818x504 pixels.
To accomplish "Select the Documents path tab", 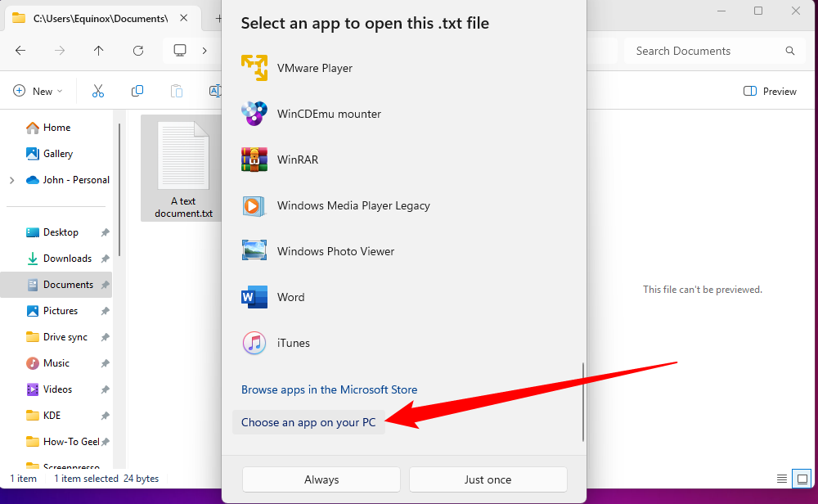I will coord(102,18).
